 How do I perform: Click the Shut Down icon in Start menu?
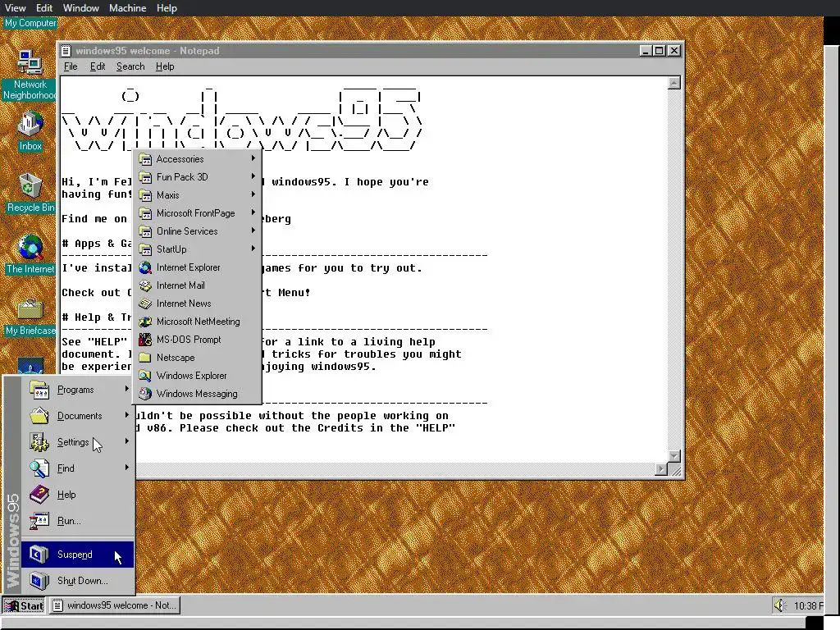pos(39,581)
